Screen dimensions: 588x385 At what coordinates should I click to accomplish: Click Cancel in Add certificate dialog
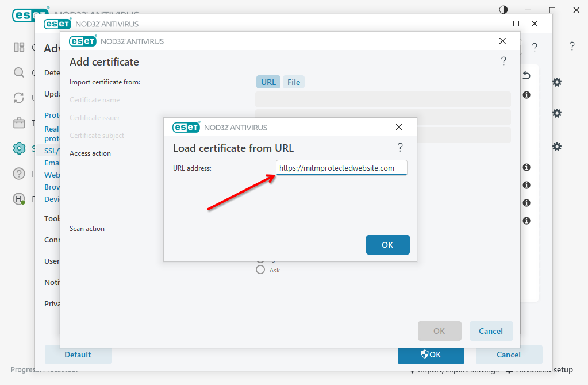point(491,331)
